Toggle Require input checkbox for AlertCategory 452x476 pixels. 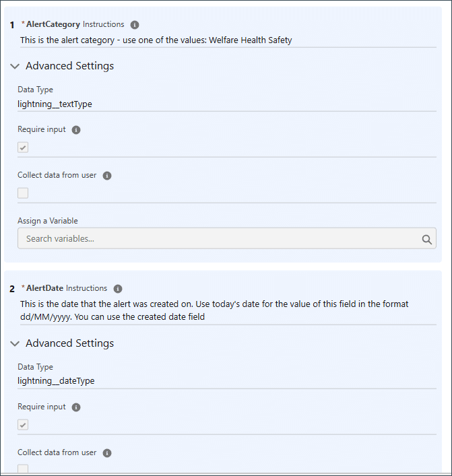23,147
